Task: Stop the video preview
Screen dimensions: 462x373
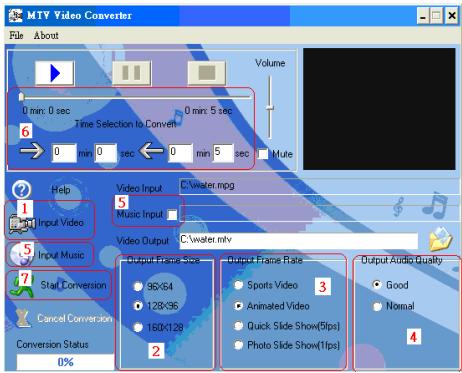Action: (207, 73)
